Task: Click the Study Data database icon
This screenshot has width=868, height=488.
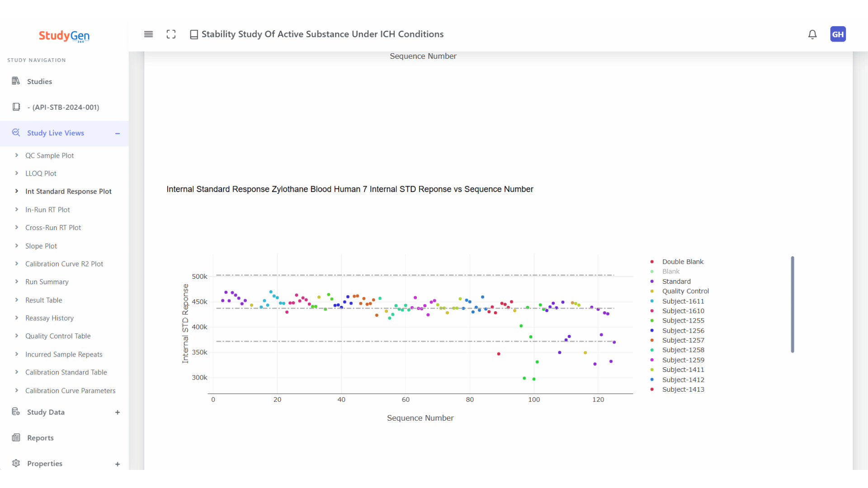Action: coord(16,412)
